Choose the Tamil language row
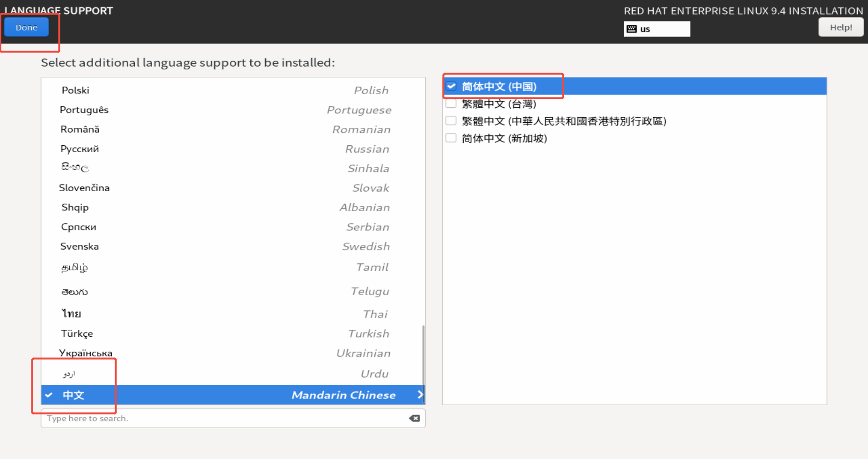The height and width of the screenshot is (459, 868). pos(233,267)
